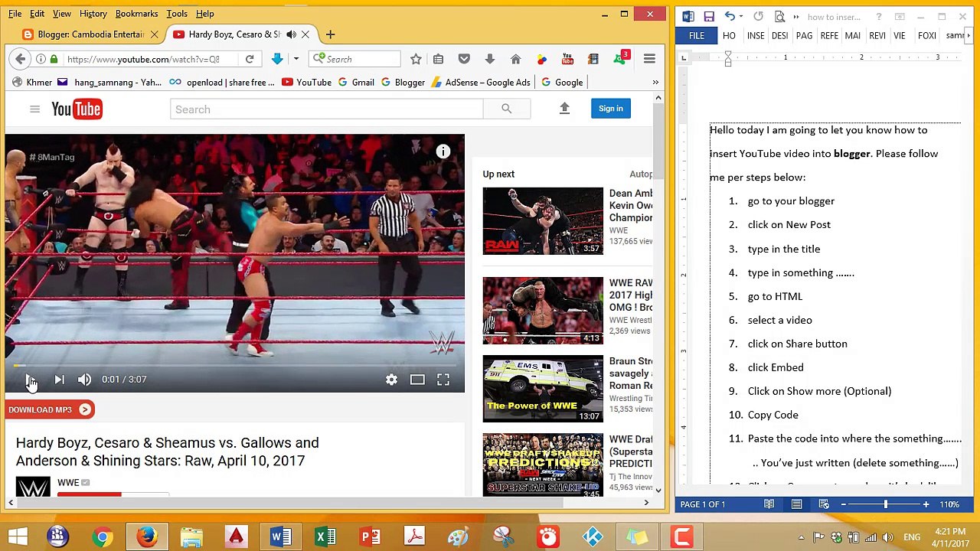Screen dimensions: 980x551
Task: Bookmark this page with the star icon
Action: click(416, 59)
